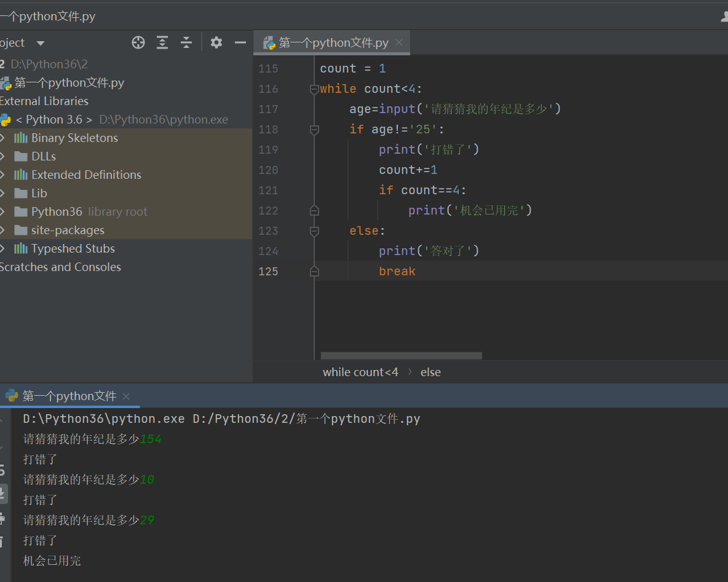Collapse the while loop fold marker on line 116

point(314,89)
